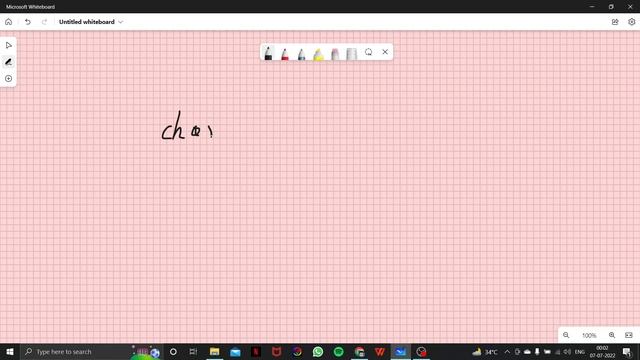
Task: Open the Whiteboard settings gear
Action: pyautogui.click(x=631, y=22)
